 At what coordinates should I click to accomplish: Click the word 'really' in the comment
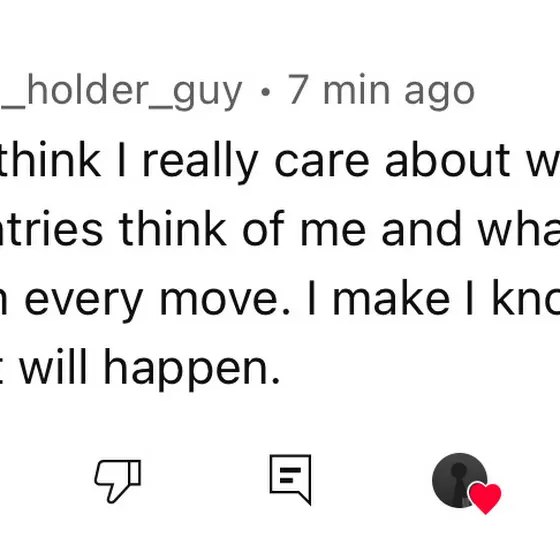point(200,162)
